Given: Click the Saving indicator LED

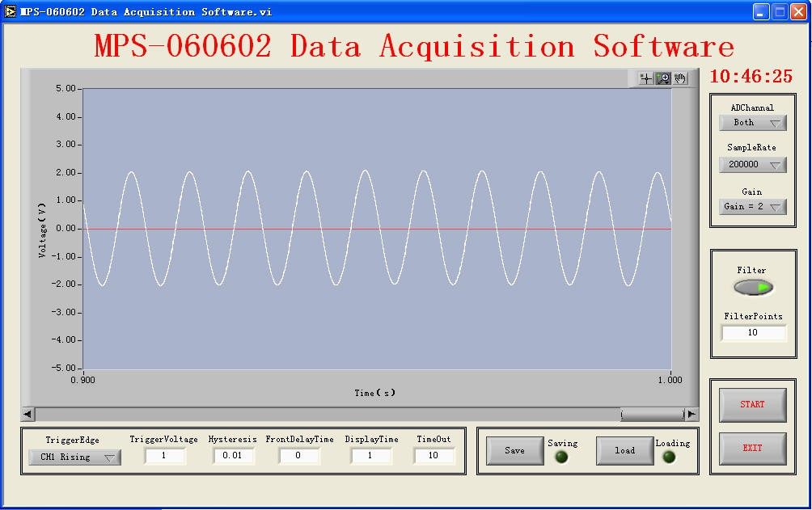Looking at the screenshot, I should point(561,457).
